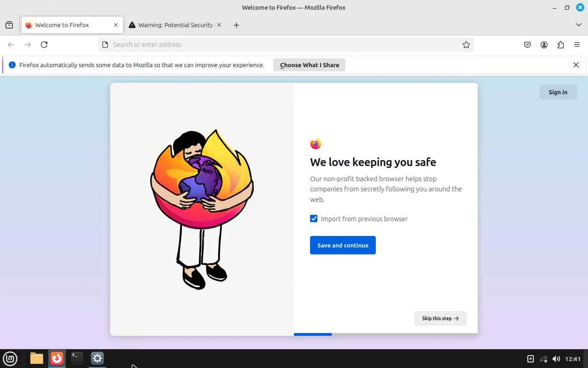Screen dimensions: 588x368
Task: Click the Firefox icon in the taskbar
Action: click(57, 358)
